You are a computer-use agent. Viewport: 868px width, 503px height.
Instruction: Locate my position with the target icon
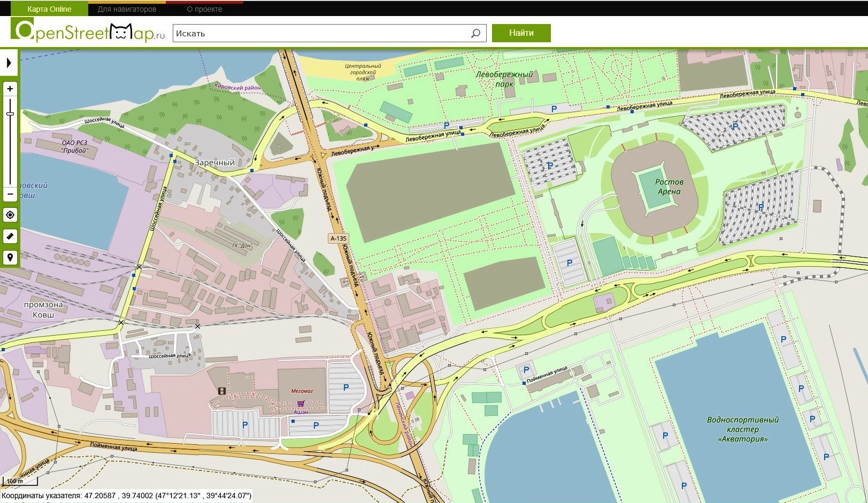click(10, 215)
